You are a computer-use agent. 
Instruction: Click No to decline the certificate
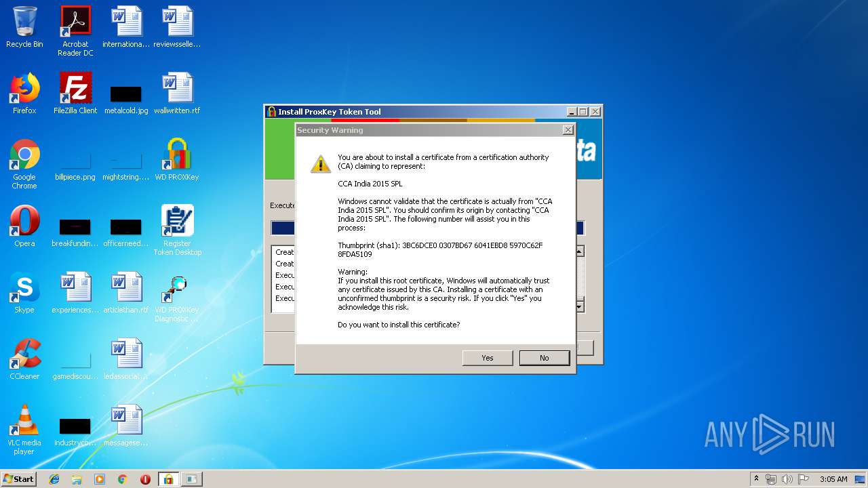(545, 358)
